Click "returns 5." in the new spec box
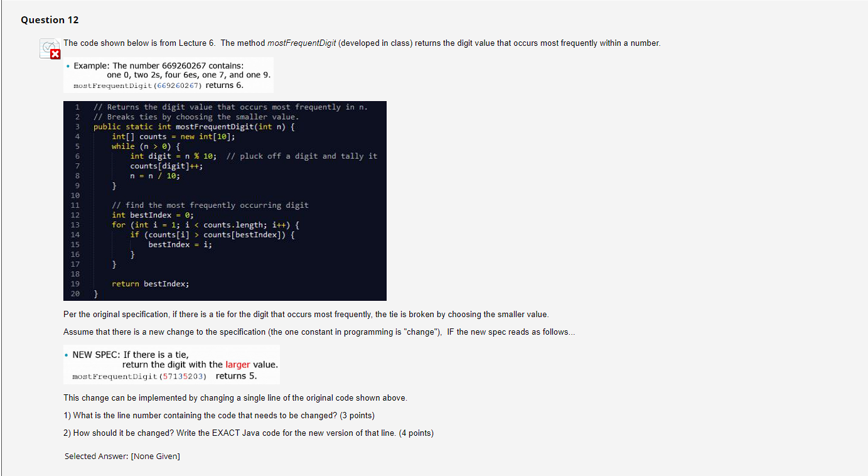868x476 pixels. point(237,376)
